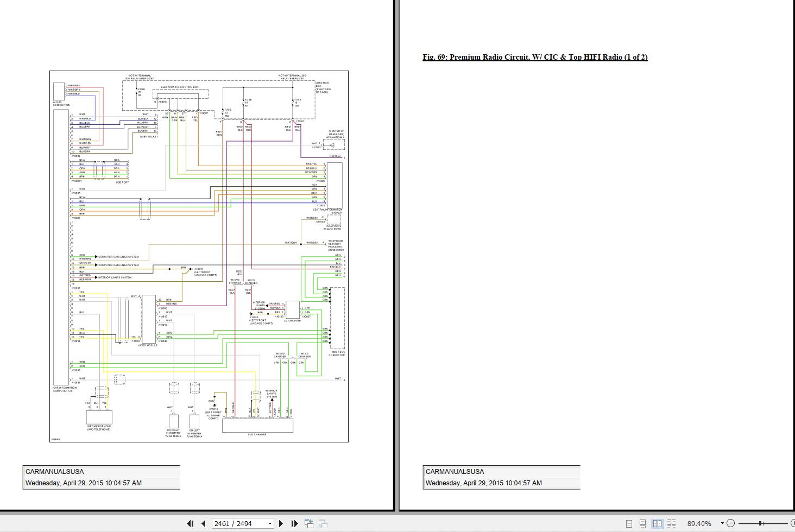Image resolution: width=795 pixels, height=532 pixels.
Task: Jump to the first page of the PDF
Action: click(191, 523)
